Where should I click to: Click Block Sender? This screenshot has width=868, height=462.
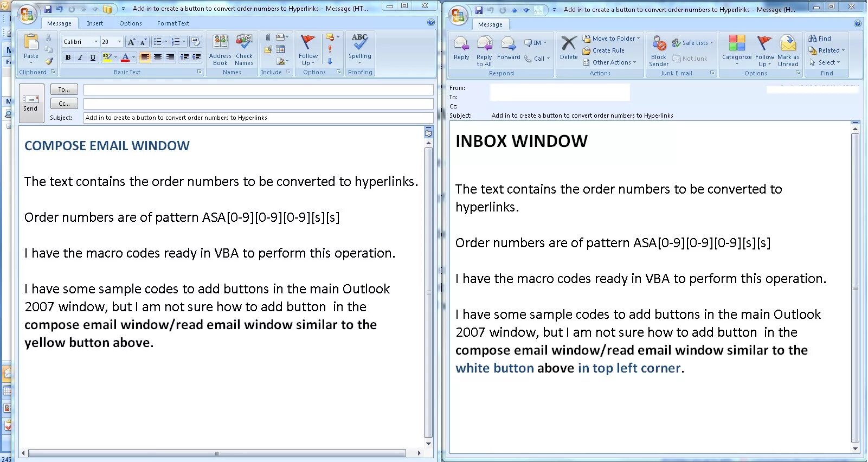tap(659, 51)
